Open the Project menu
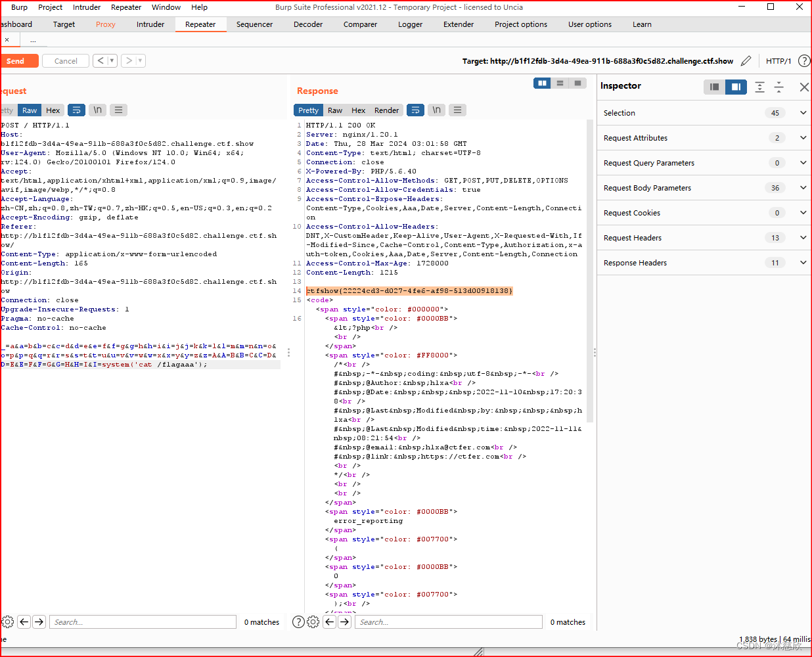This screenshot has height=657, width=812. [x=50, y=7]
